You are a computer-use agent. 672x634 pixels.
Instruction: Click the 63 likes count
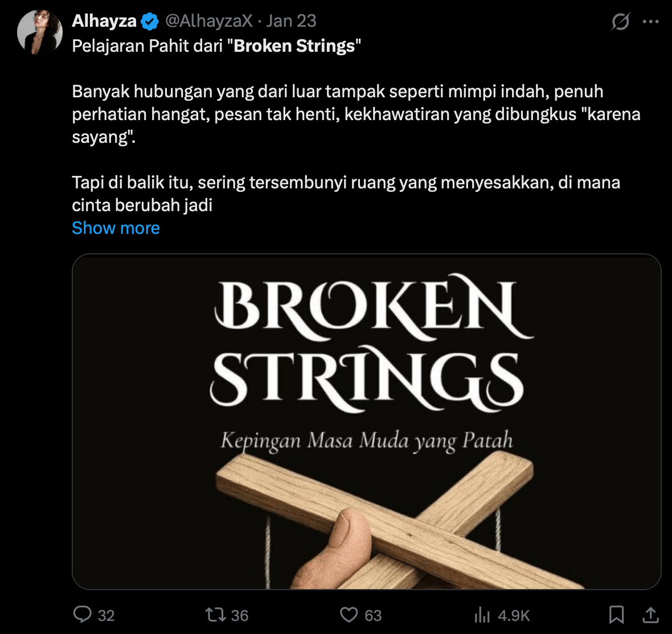373,615
